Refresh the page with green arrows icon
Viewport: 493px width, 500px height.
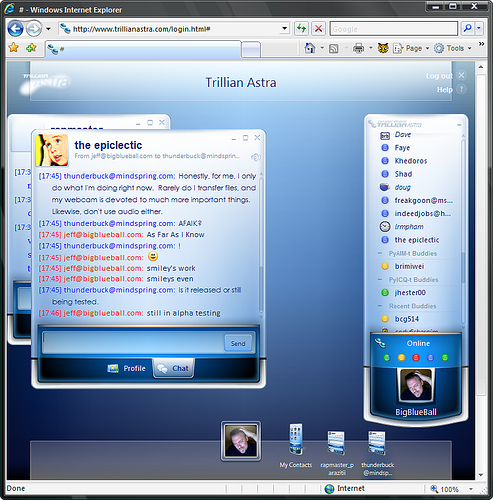click(301, 29)
